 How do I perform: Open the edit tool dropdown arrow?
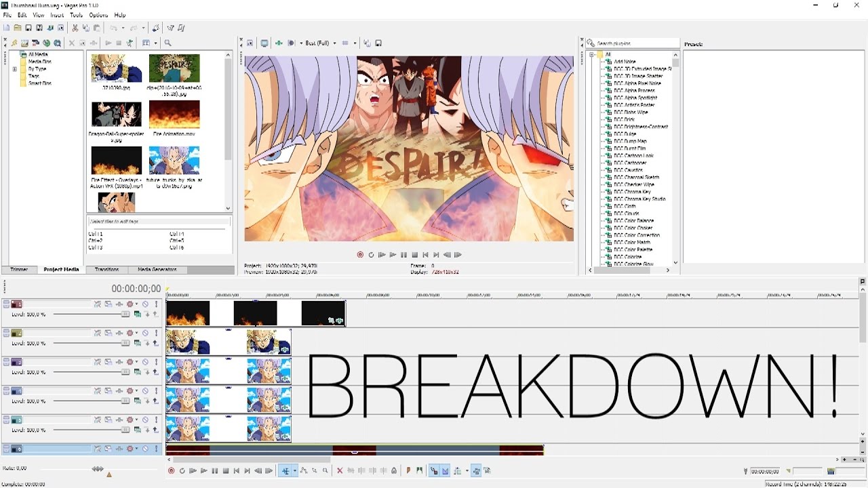point(295,470)
